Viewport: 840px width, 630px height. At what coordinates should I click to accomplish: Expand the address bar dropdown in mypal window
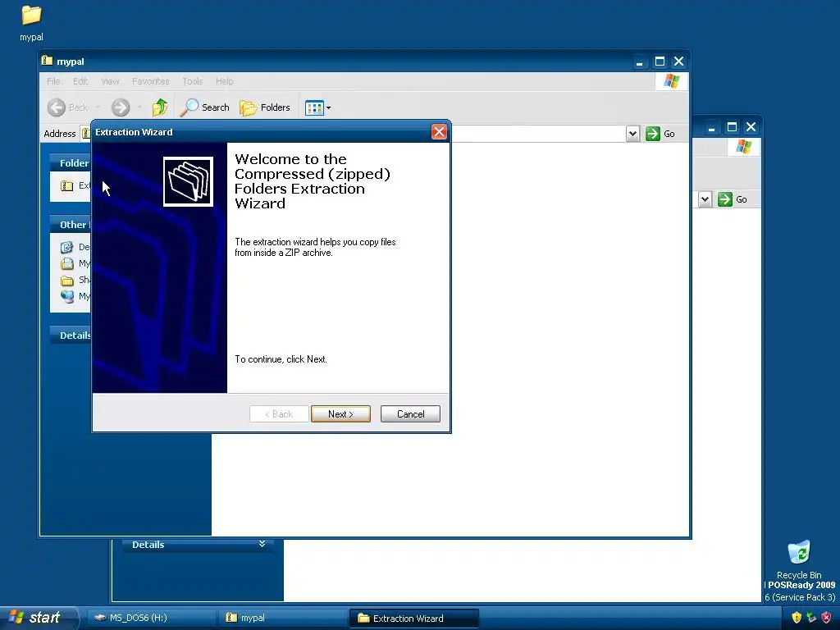[x=632, y=134]
